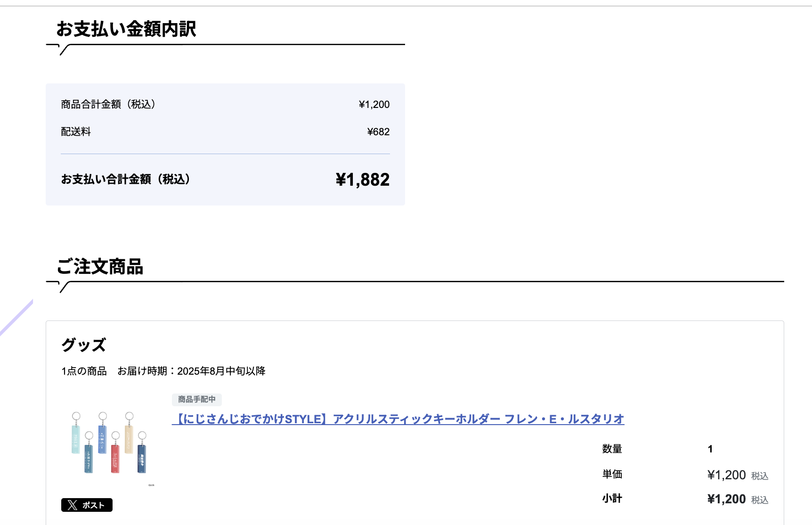Select the グッズ category heading
Viewport: 812px width, 525px height.
[x=84, y=345]
